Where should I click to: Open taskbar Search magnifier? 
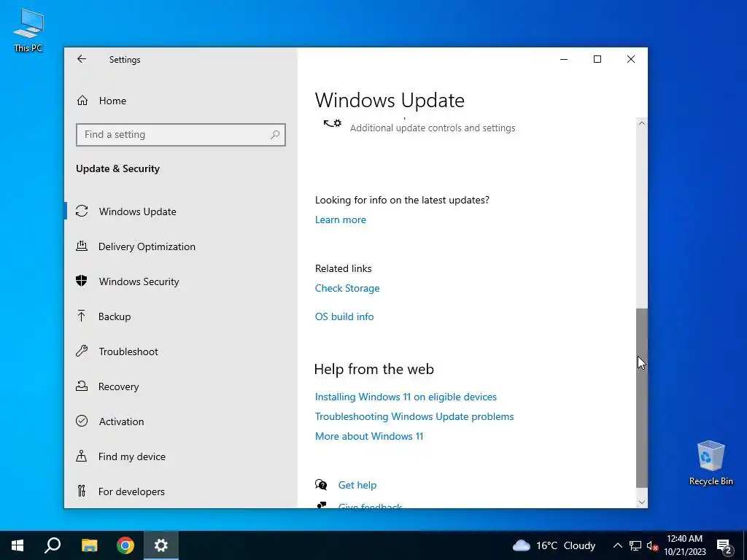tap(53, 545)
